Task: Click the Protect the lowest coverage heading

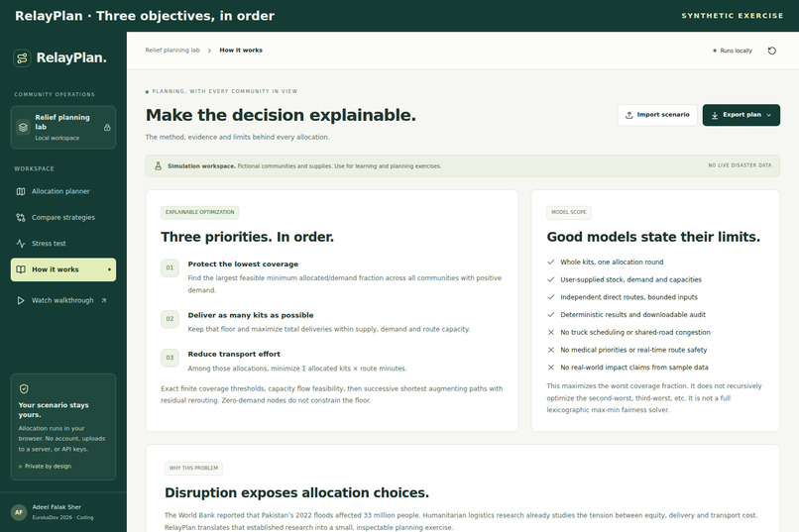Action: click(x=243, y=265)
